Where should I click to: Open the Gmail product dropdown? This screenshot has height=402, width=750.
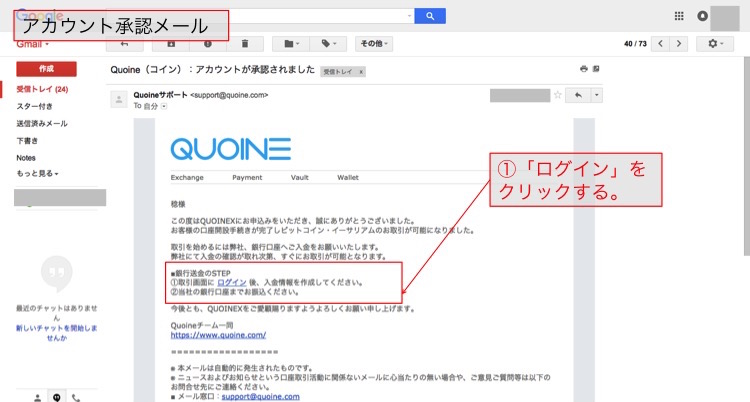coord(33,44)
